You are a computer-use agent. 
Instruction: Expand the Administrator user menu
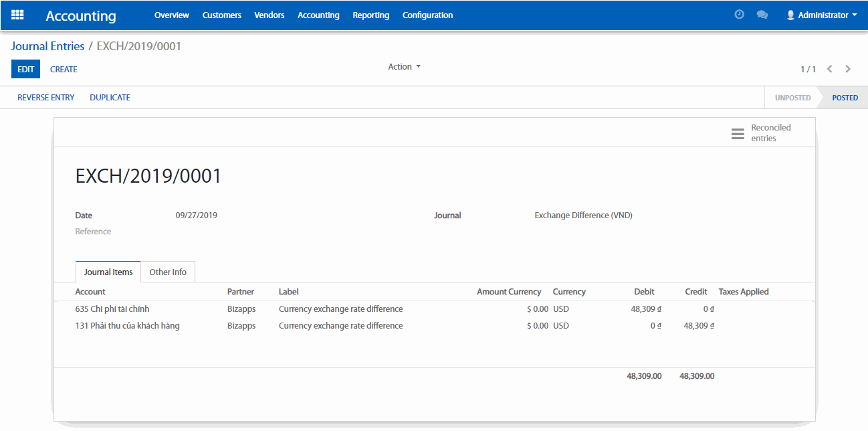point(821,15)
